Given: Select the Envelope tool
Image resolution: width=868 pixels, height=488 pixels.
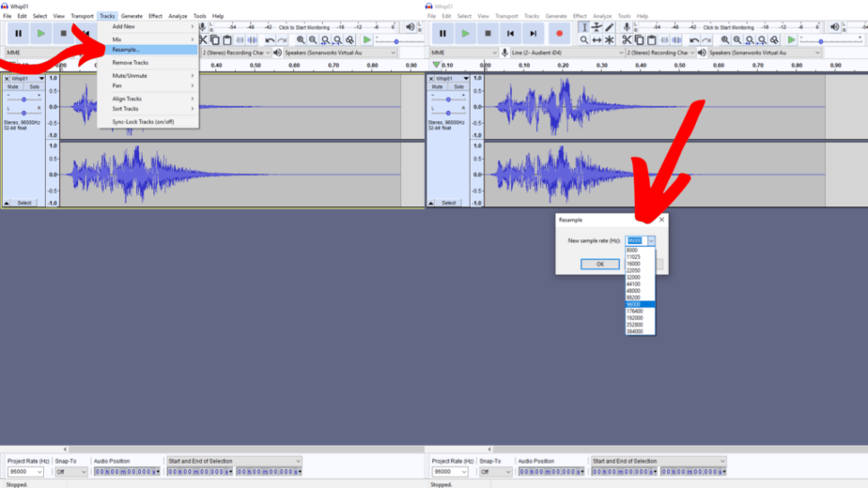Looking at the screenshot, I should 597,27.
